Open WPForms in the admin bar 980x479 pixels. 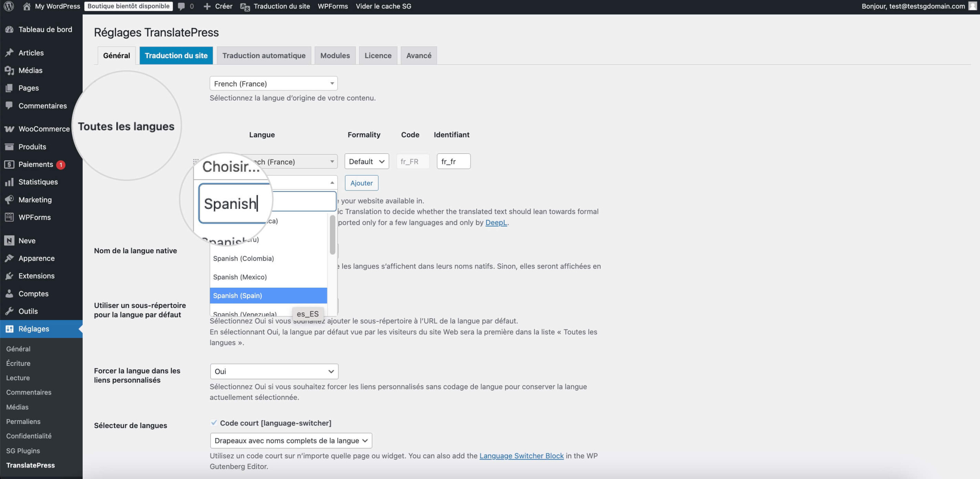click(x=333, y=6)
